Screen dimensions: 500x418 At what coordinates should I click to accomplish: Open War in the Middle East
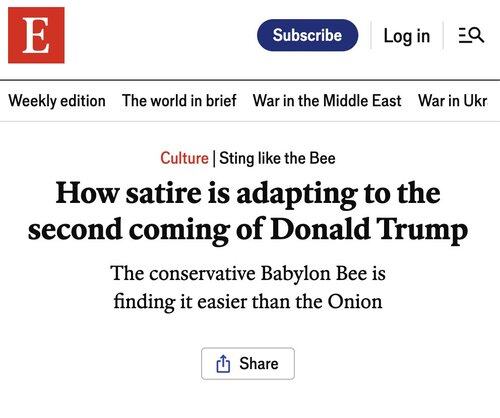[327, 101]
